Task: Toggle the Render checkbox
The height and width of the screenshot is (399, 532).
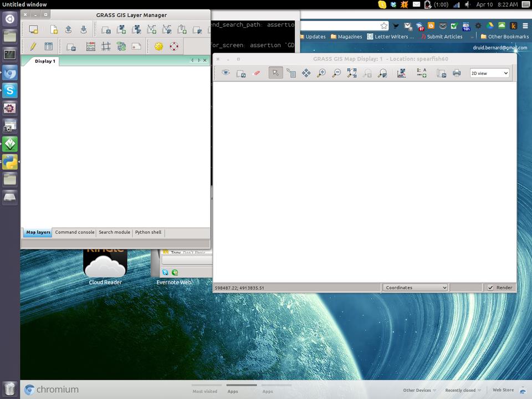Action: coord(490,288)
